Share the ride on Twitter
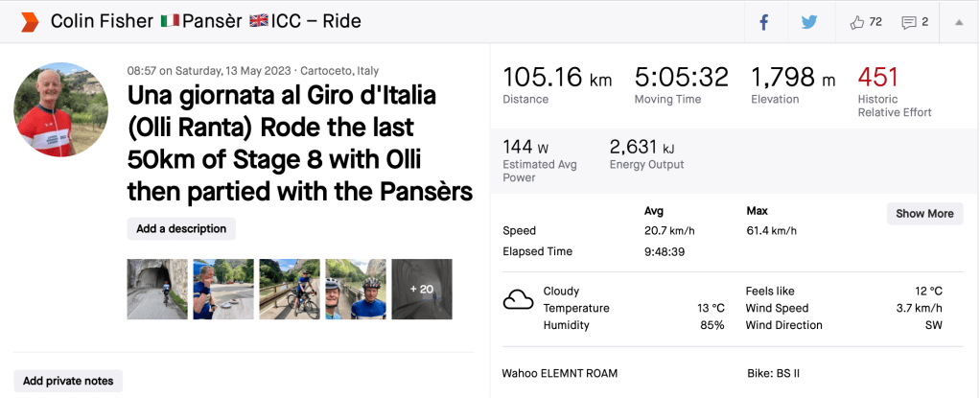The height and width of the screenshot is (398, 980). (x=809, y=22)
